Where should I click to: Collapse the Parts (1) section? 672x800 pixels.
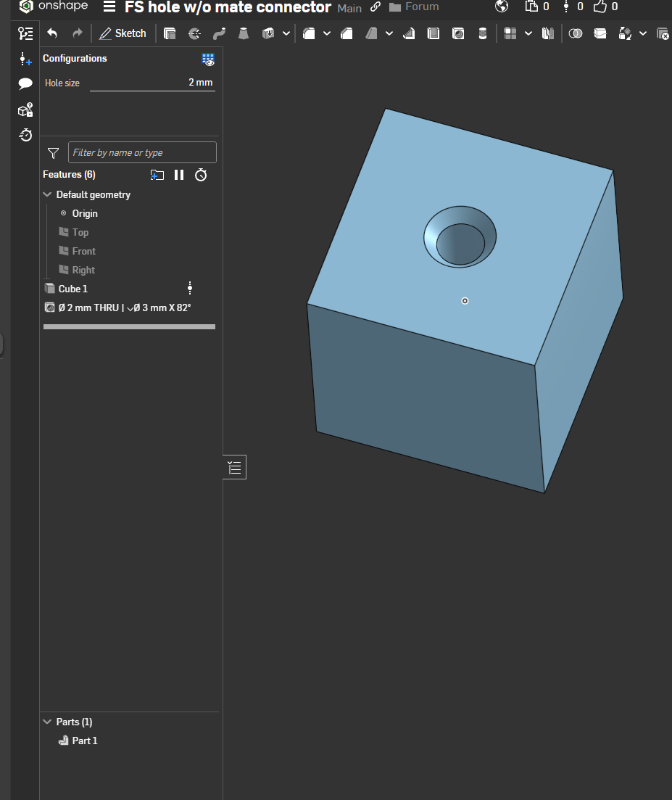(x=47, y=722)
